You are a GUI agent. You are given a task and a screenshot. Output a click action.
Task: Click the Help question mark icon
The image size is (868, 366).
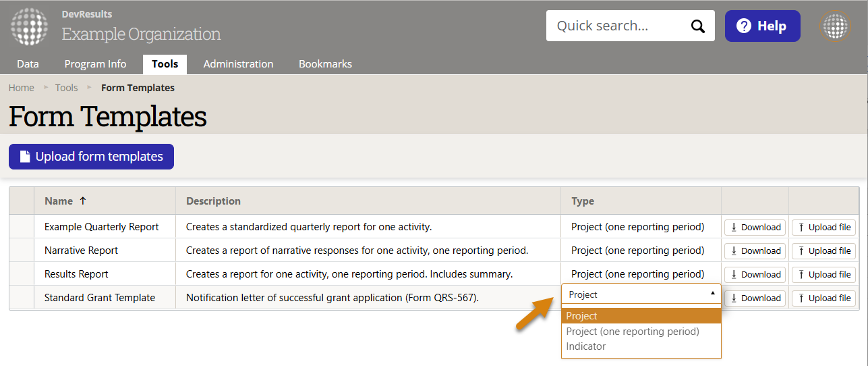[744, 26]
